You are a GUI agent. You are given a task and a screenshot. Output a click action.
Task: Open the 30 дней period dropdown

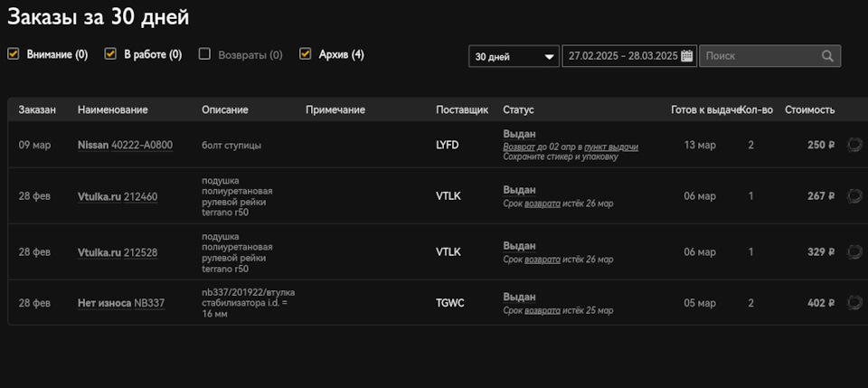tap(514, 56)
